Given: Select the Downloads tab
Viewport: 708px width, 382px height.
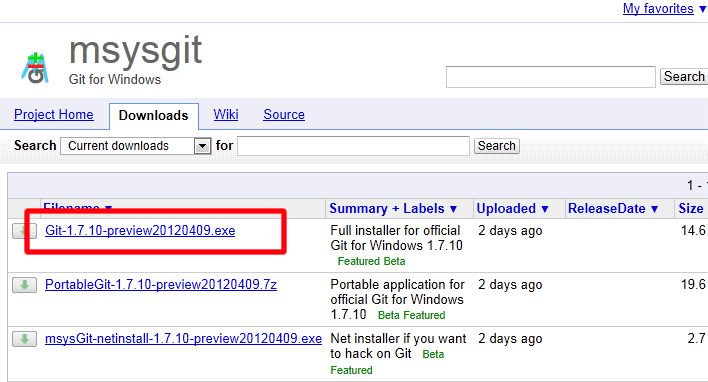Looking at the screenshot, I should pos(154,116).
